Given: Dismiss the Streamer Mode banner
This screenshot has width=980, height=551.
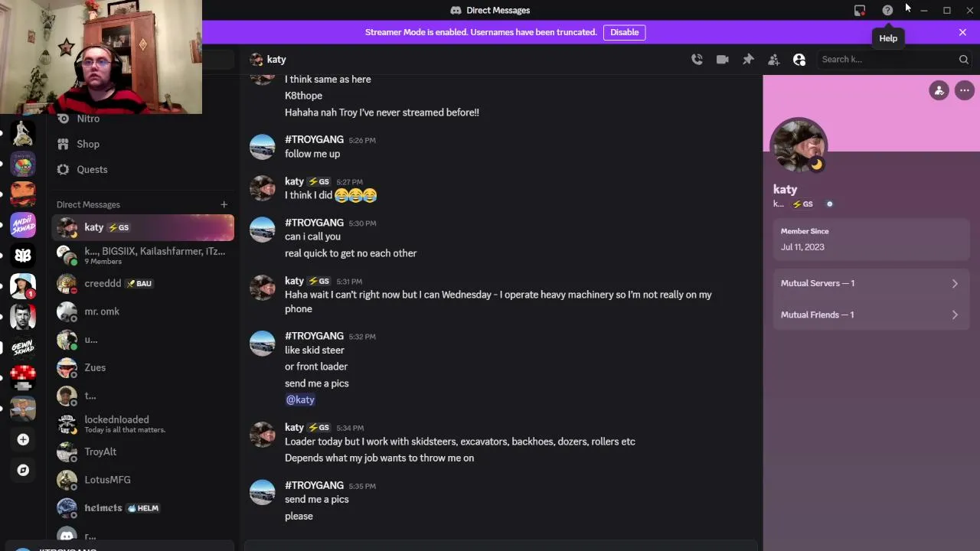Looking at the screenshot, I should 962,32.
